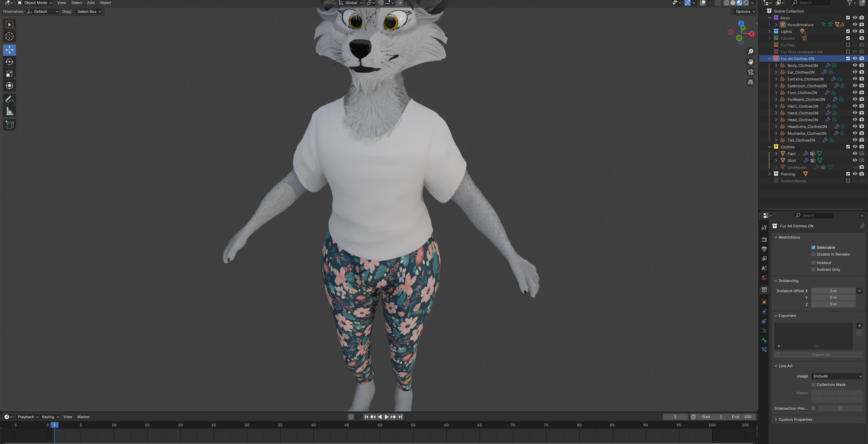
Task: Collapse the Clothes collection
Action: (x=770, y=147)
